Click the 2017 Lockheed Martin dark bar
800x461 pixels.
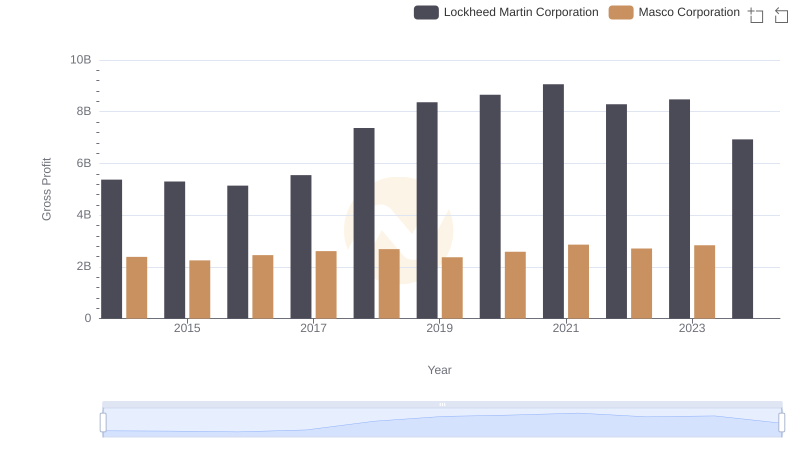(301, 247)
